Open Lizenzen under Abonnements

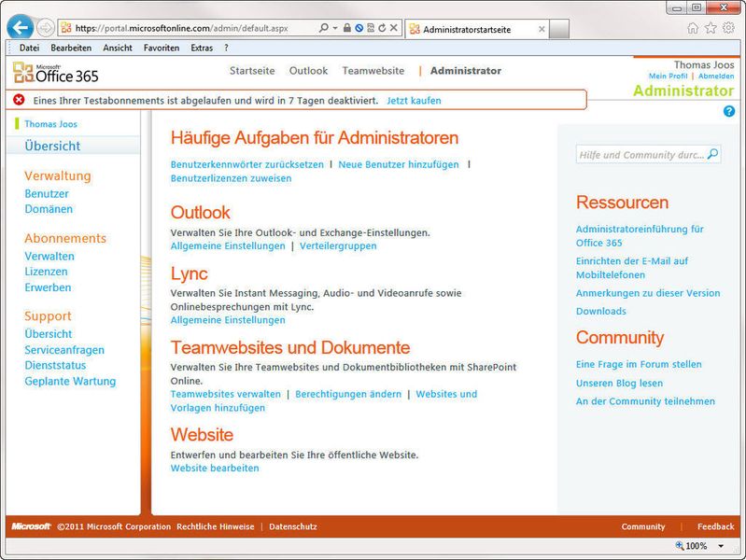tap(46, 272)
